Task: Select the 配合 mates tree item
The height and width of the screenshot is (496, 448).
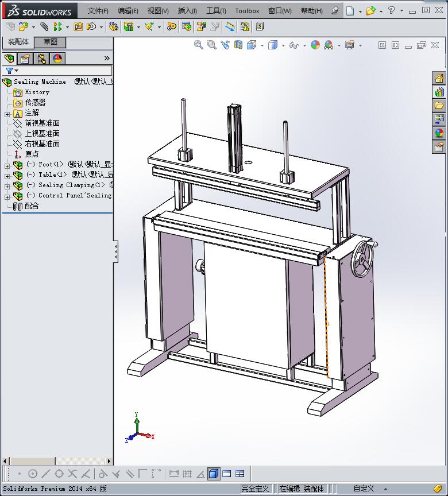Action: tap(32, 206)
